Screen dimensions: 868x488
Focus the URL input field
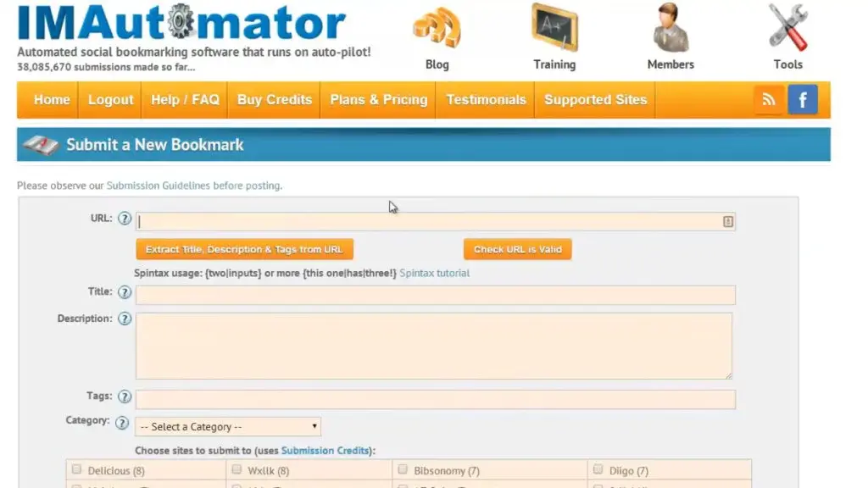[436, 221]
